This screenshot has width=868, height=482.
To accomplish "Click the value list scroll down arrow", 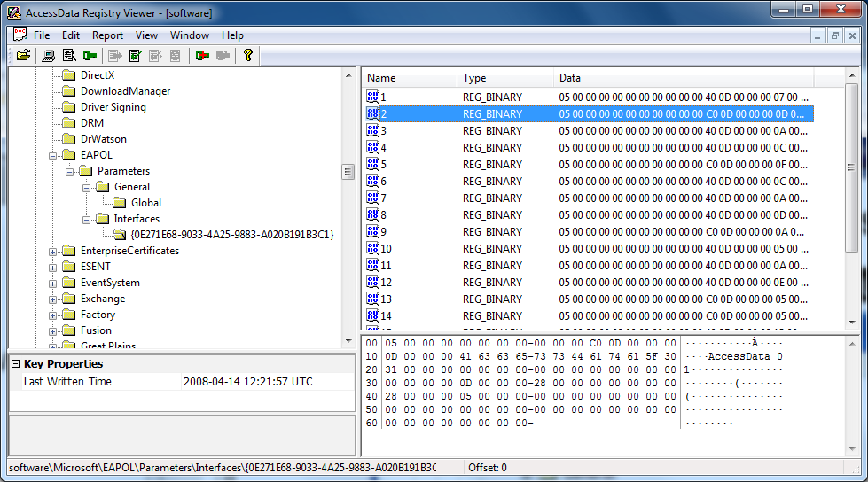I will [851, 322].
